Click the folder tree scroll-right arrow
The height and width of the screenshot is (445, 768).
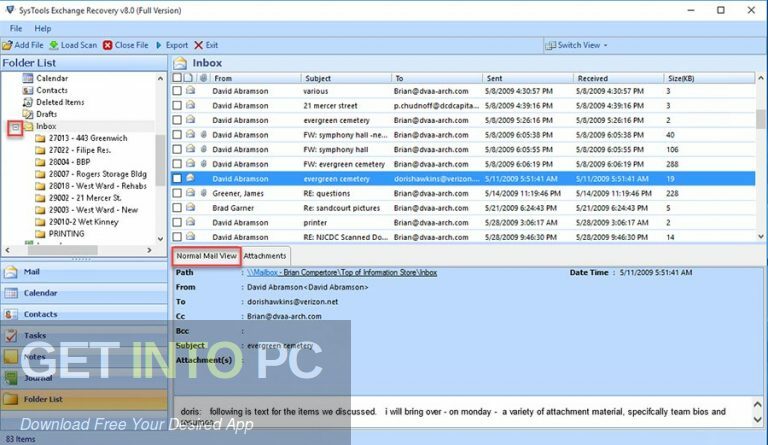click(x=149, y=250)
